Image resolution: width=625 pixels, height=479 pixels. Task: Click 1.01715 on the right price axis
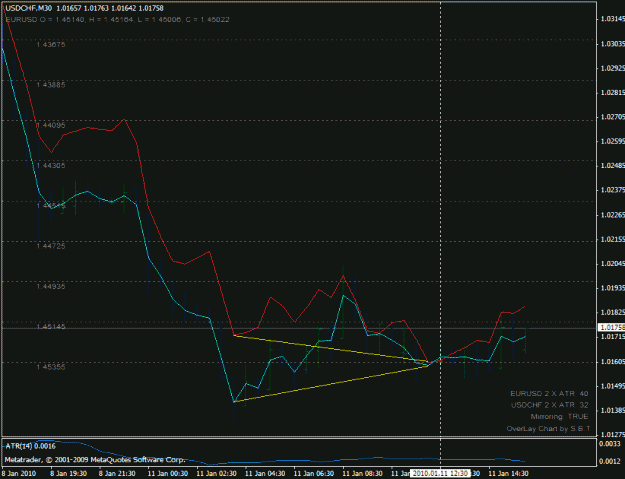[613, 337]
